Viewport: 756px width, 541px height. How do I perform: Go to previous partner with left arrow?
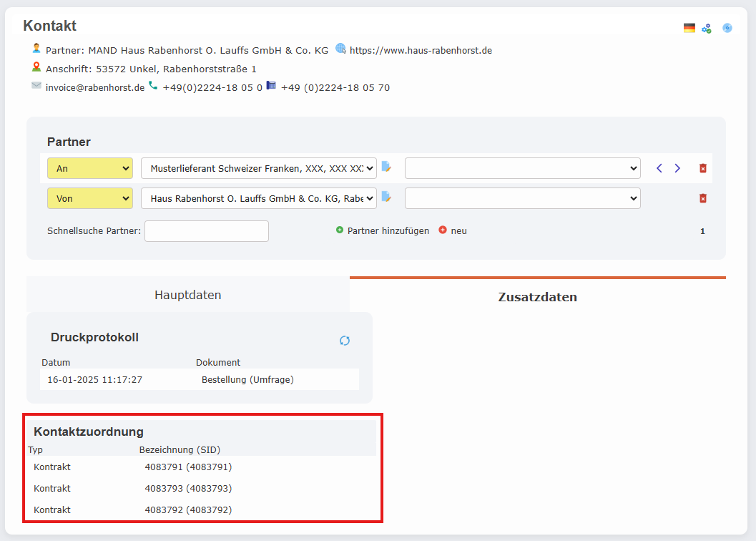(x=659, y=168)
